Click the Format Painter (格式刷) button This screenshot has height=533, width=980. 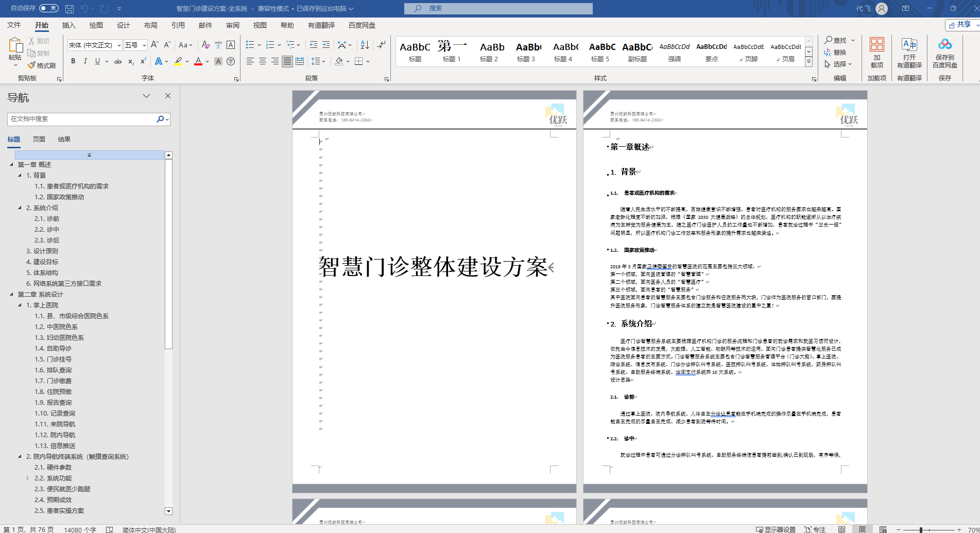click(x=41, y=65)
